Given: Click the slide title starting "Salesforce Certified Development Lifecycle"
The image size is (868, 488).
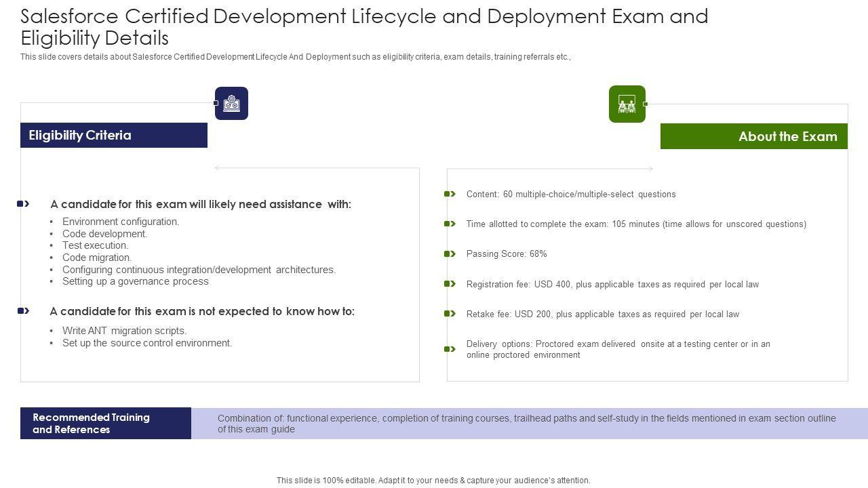Looking at the screenshot, I should pos(365,26).
